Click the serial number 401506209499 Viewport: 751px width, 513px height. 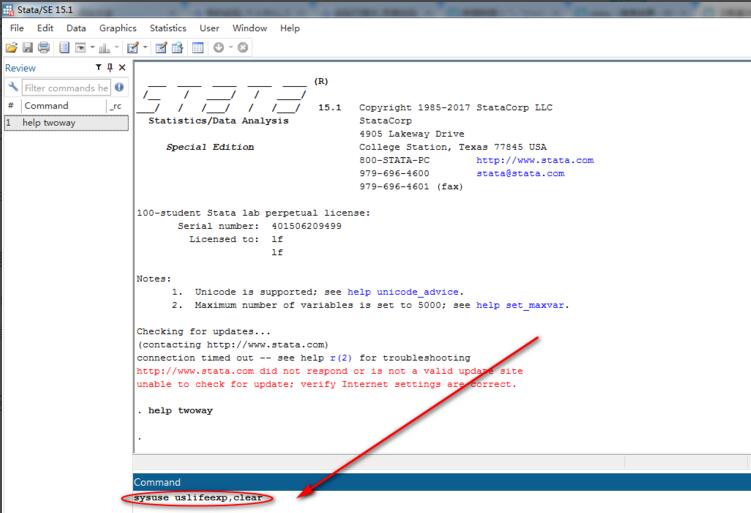point(307,226)
